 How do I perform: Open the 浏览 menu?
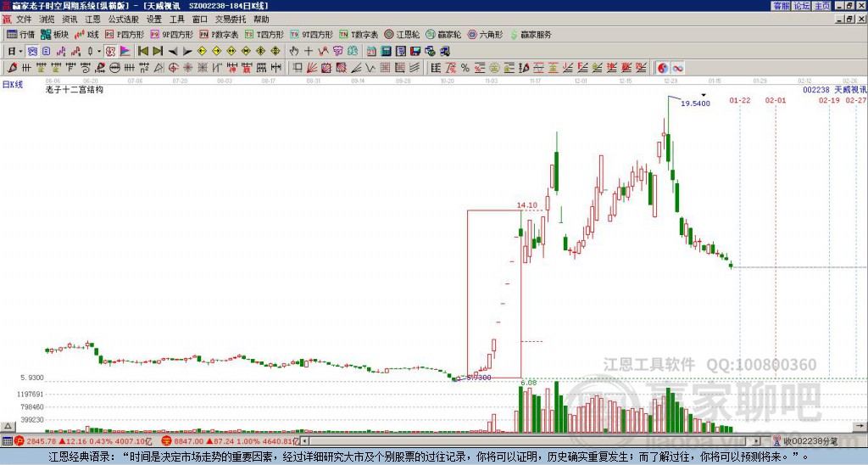(47, 20)
